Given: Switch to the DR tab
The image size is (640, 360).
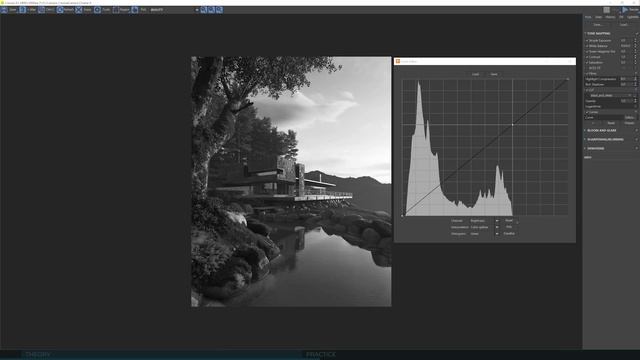Looking at the screenshot, I should [x=621, y=17].
